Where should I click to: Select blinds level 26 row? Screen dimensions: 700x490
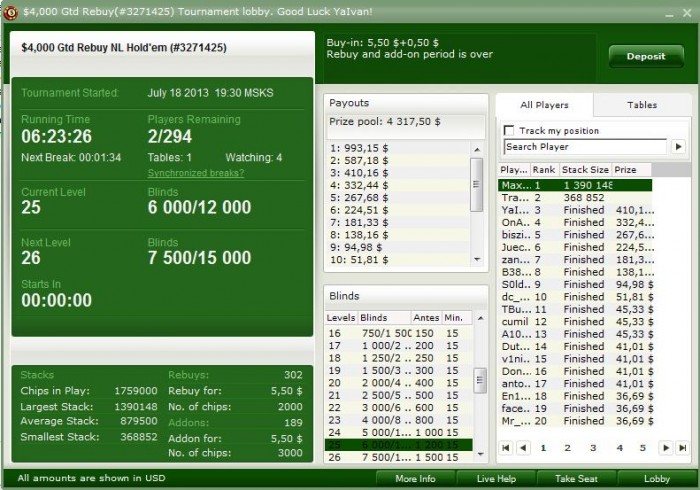pos(399,457)
